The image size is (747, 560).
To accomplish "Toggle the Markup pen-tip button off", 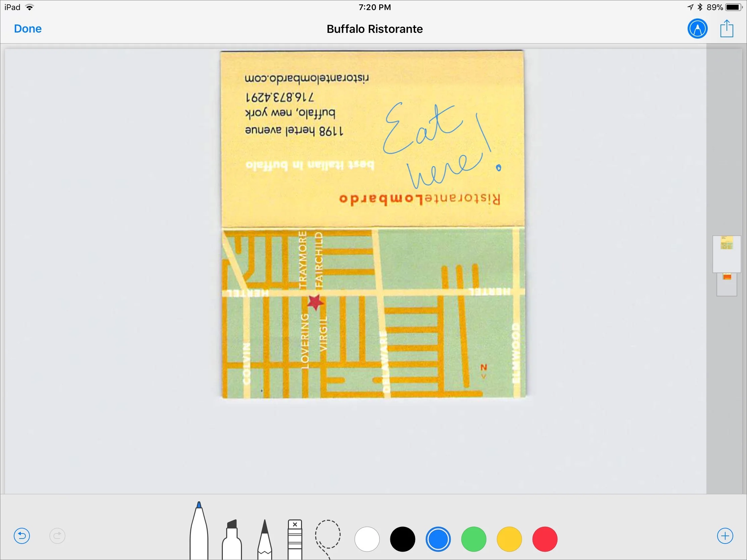I will [697, 29].
